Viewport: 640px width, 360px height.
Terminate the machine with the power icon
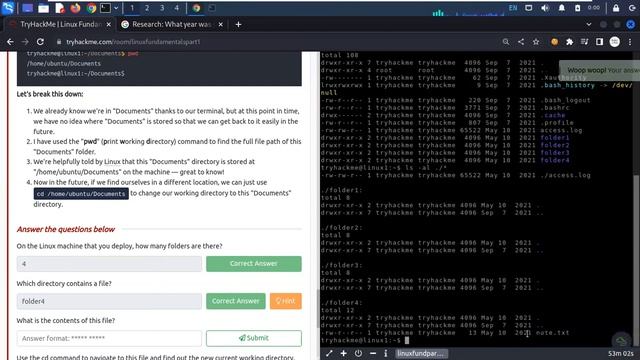coord(358,353)
